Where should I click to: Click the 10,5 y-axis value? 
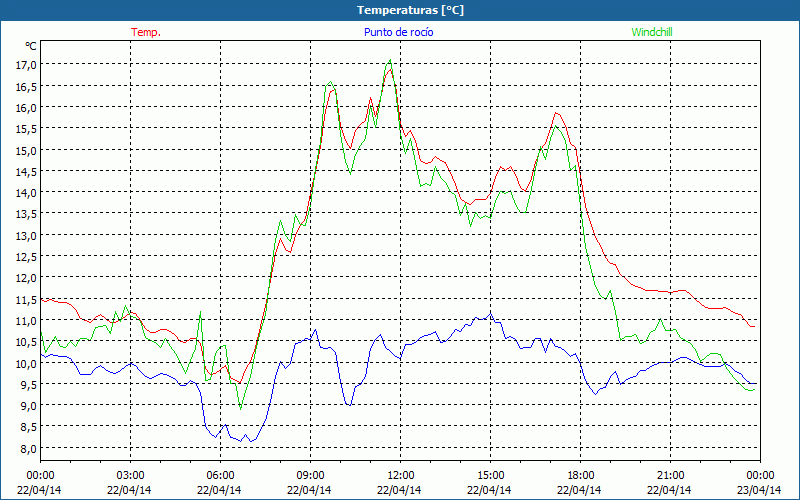pos(28,341)
